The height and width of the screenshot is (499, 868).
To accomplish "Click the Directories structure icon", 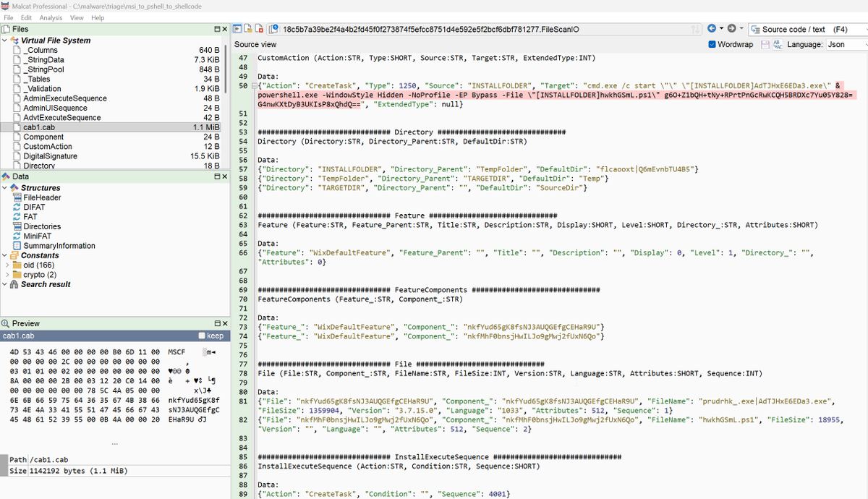I will pos(17,226).
